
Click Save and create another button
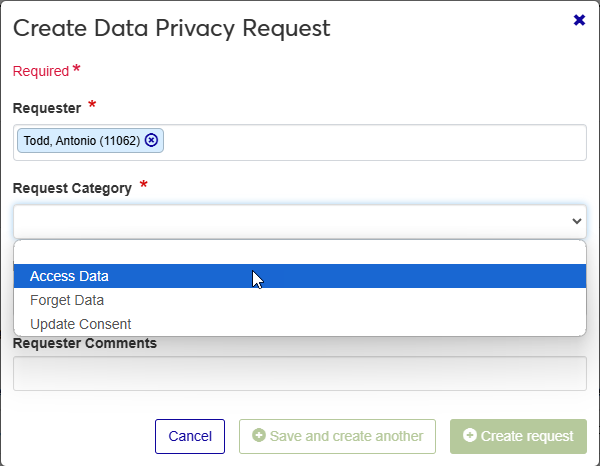click(337, 436)
